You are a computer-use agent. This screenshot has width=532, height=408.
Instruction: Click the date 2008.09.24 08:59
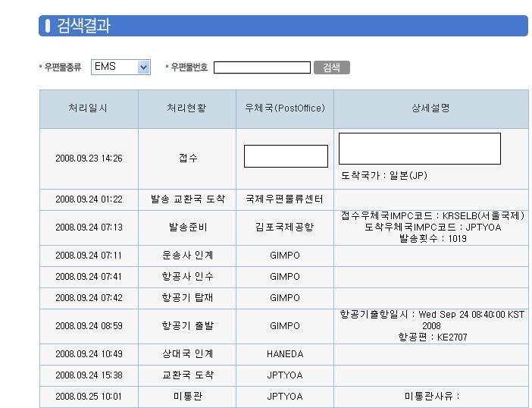click(x=89, y=326)
